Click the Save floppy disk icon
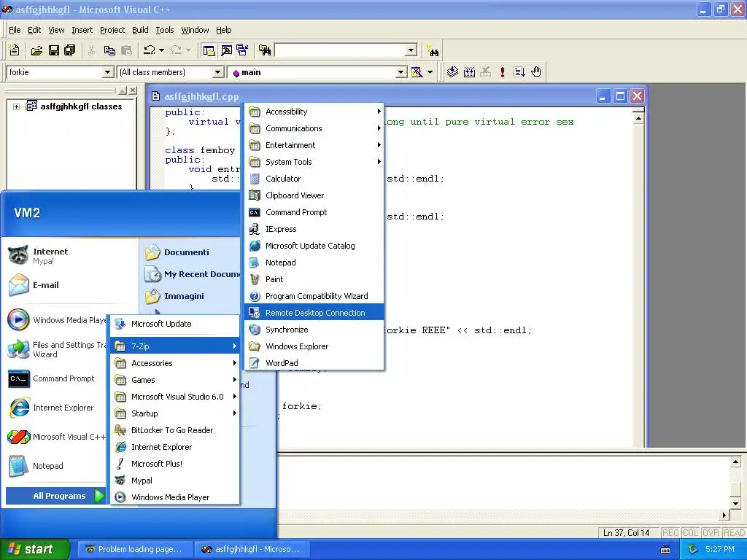 (54, 50)
